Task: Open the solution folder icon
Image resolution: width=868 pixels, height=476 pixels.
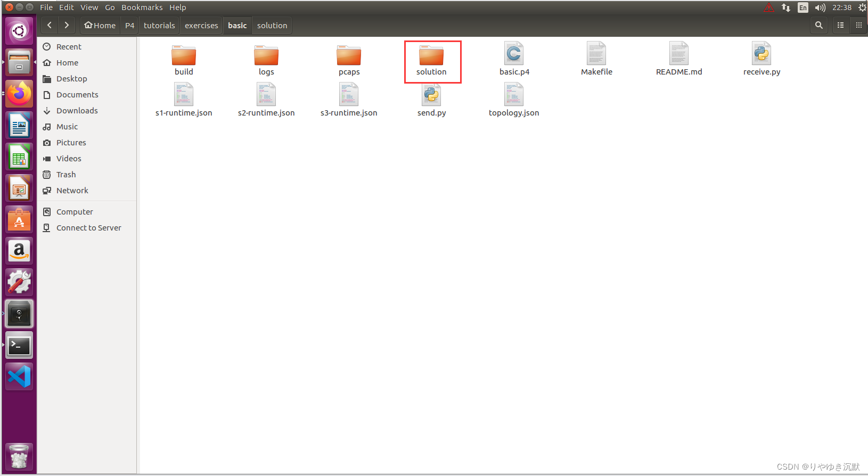Action: tap(431, 55)
